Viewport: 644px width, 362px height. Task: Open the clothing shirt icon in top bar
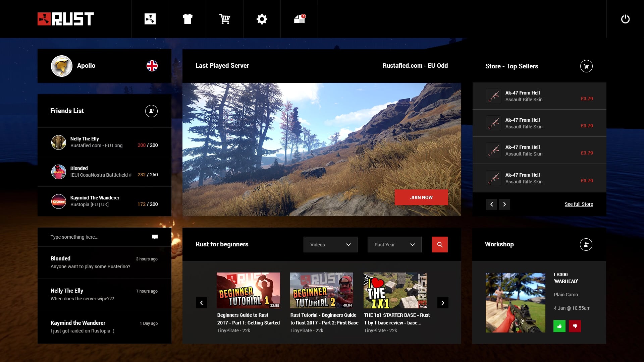click(x=187, y=19)
